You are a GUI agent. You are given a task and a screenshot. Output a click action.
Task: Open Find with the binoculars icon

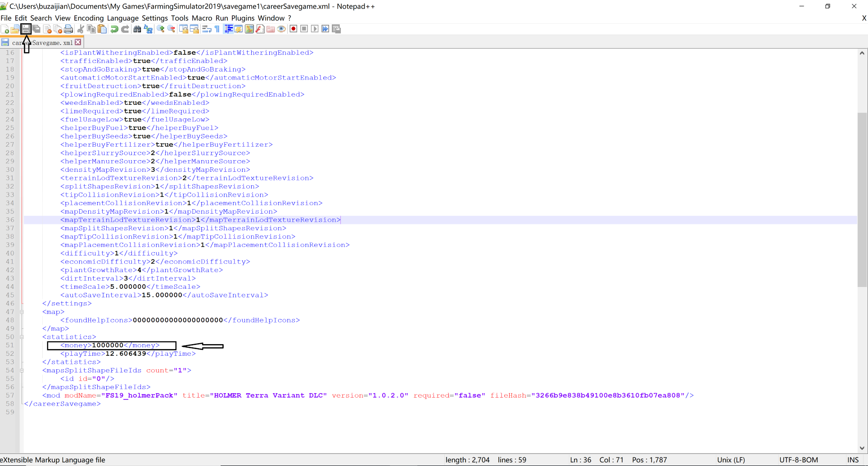tap(137, 29)
